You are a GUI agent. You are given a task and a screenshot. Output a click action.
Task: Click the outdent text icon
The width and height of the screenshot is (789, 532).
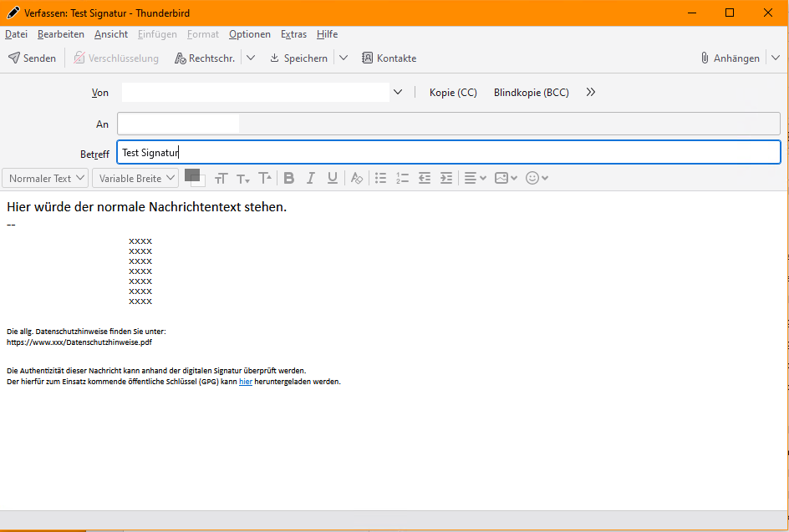(425, 178)
